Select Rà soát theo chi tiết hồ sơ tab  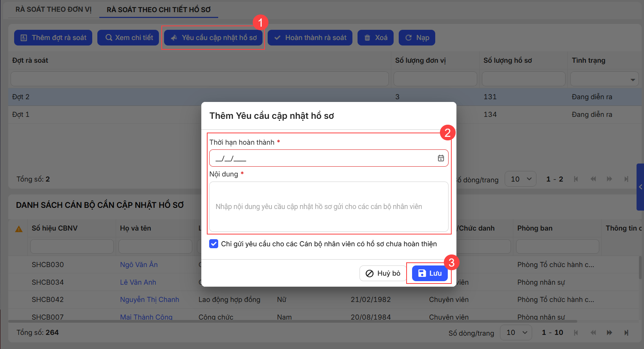coord(159,9)
